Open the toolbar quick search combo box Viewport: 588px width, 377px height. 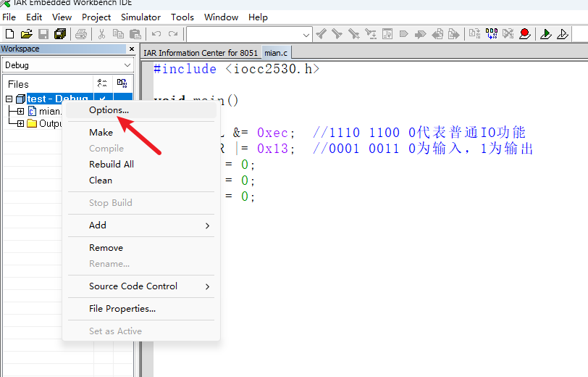click(x=249, y=35)
